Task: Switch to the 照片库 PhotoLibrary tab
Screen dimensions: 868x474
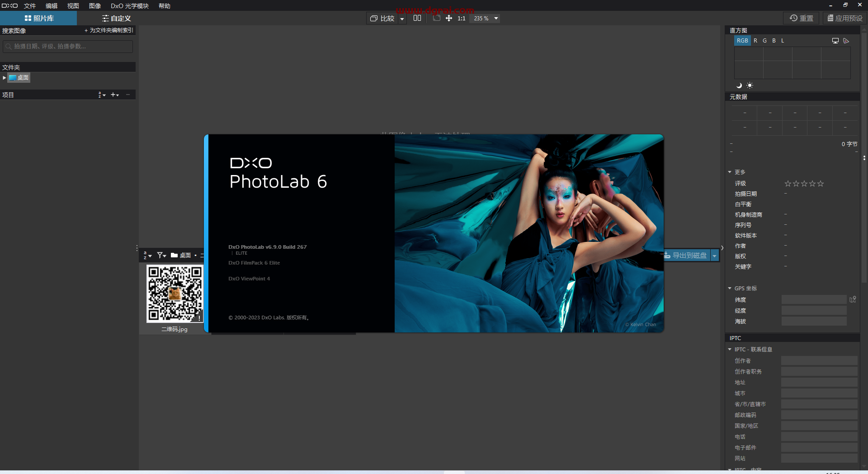Action: [38, 18]
